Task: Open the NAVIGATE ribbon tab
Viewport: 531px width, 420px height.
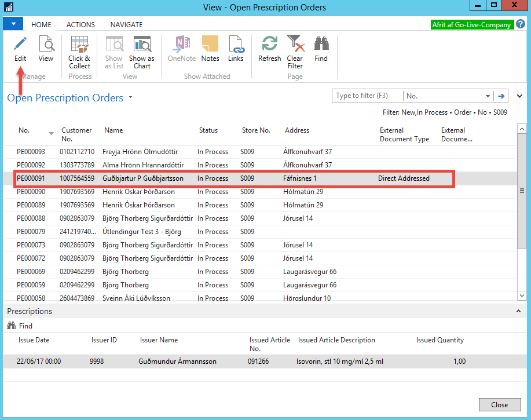Action: [126, 25]
